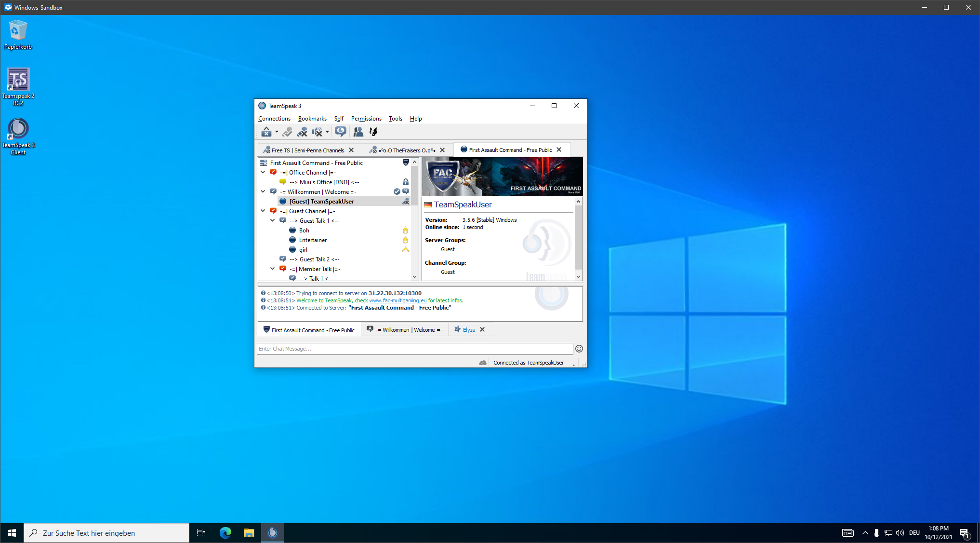Screen dimensions: 980x543
Task: Toggle mute microphone in the toolbar
Action: tap(302, 132)
